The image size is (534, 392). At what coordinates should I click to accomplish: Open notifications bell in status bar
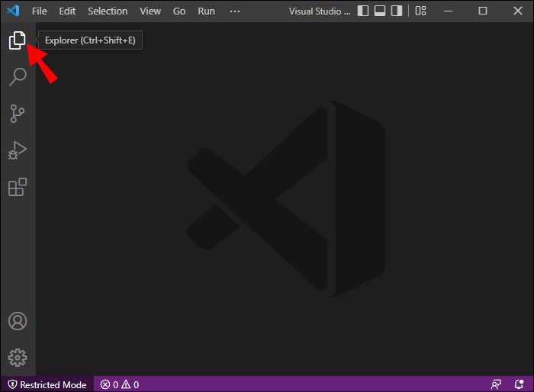(x=519, y=384)
